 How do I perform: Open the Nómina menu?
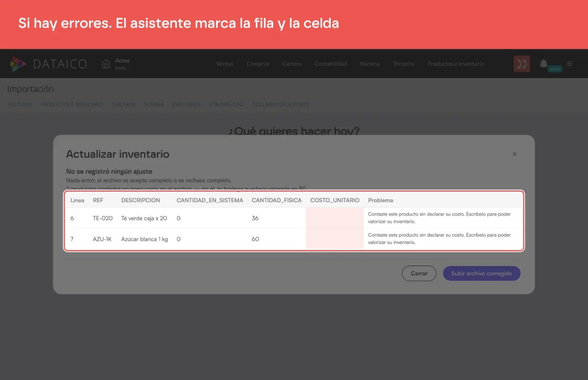click(370, 64)
